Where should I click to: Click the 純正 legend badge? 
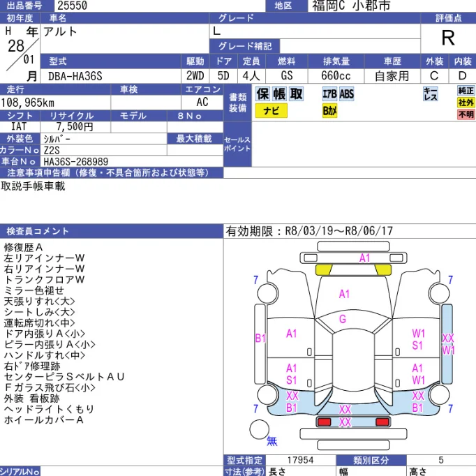pos(466,91)
